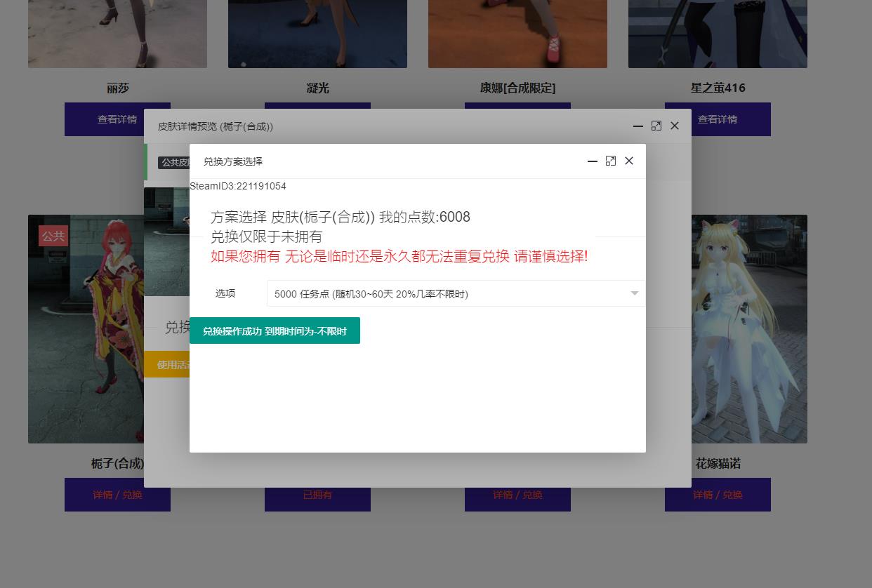Open the 选项 dropdown showing 5000 任务点
Viewport: 872px width, 588px height.
click(449, 294)
